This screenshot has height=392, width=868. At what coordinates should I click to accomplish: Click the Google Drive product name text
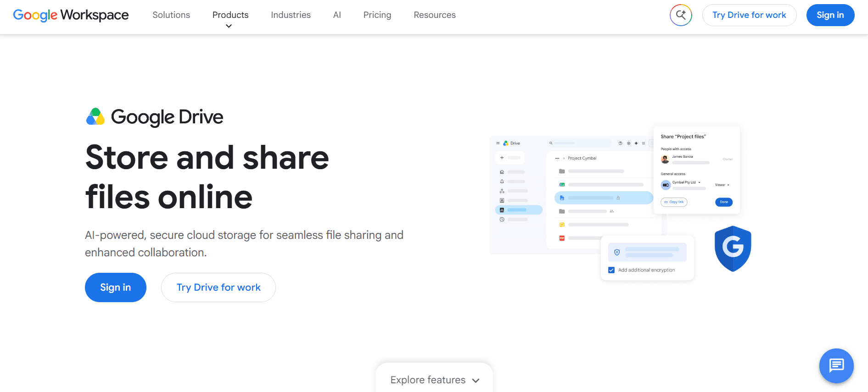167,117
